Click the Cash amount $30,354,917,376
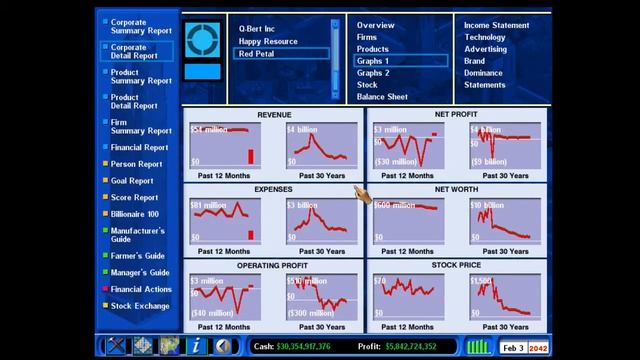 click(x=303, y=347)
